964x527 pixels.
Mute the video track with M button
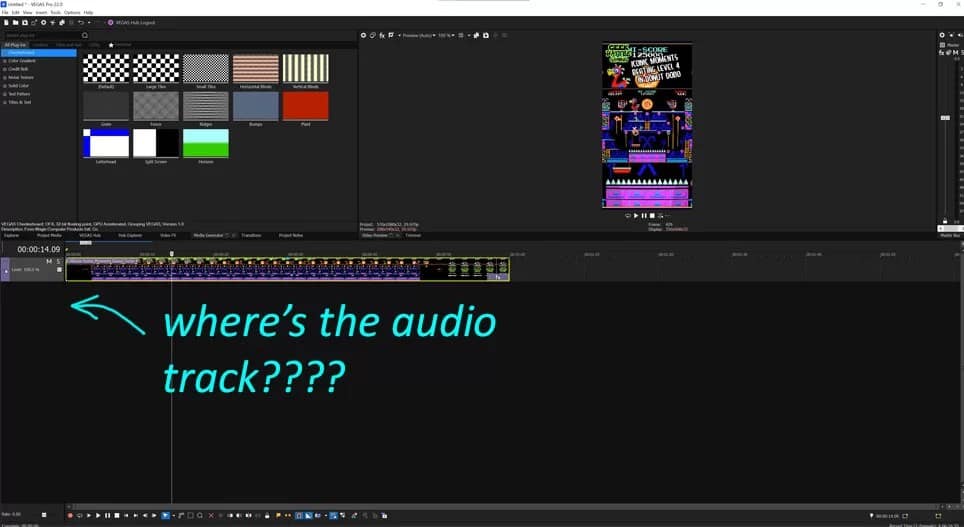pyautogui.click(x=49, y=261)
